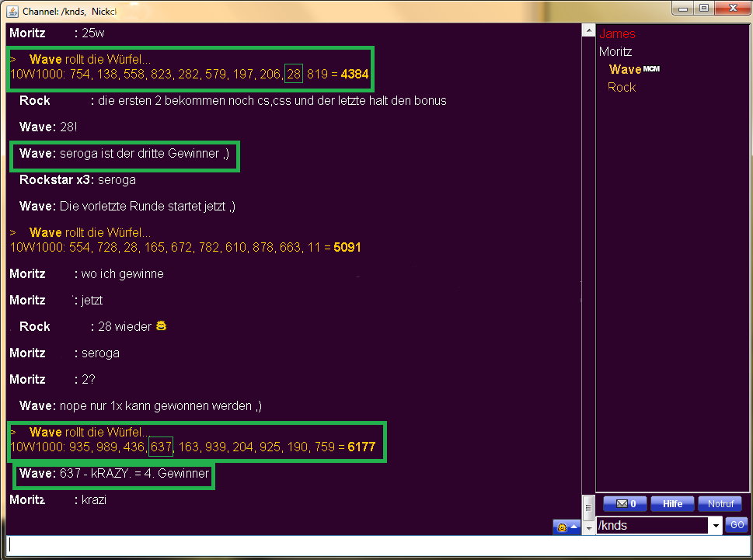Maximize the chat window

(704, 9)
